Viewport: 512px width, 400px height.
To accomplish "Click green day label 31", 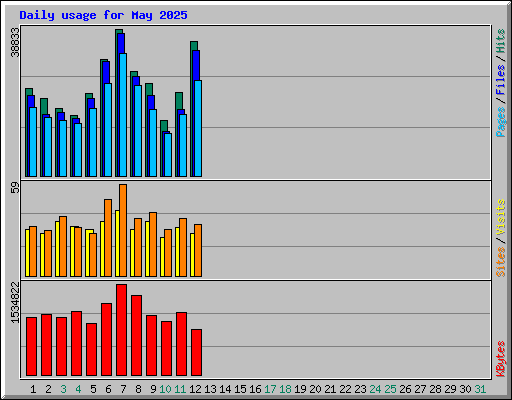I will 480,389.
